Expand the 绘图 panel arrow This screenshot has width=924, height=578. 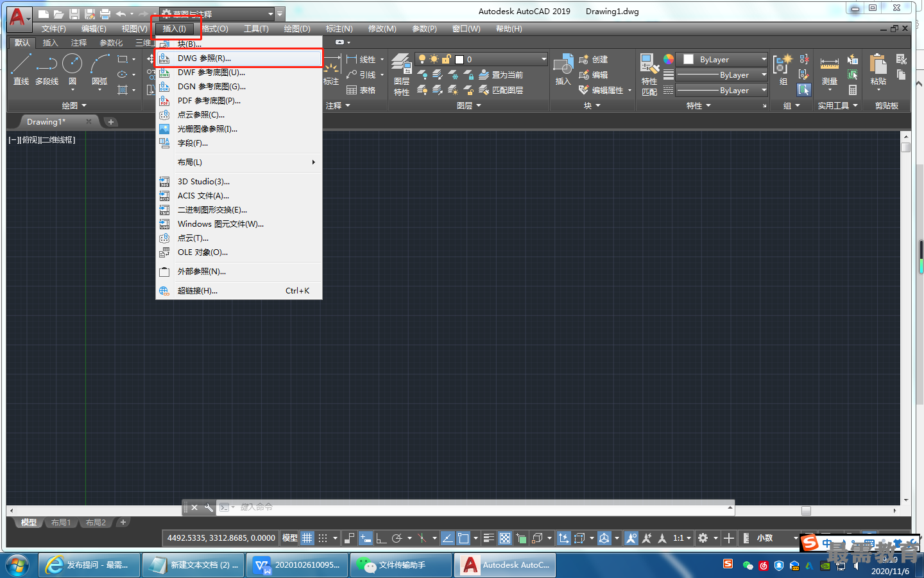(x=84, y=106)
